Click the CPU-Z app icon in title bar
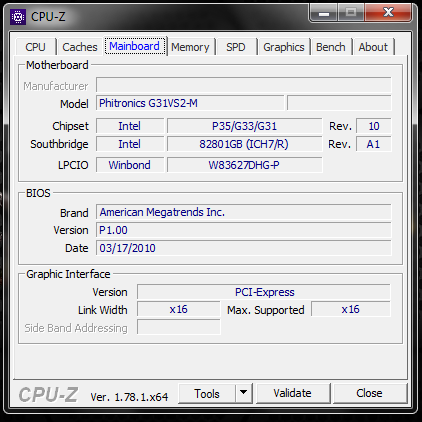This screenshot has height=422, width=422. click(18, 17)
